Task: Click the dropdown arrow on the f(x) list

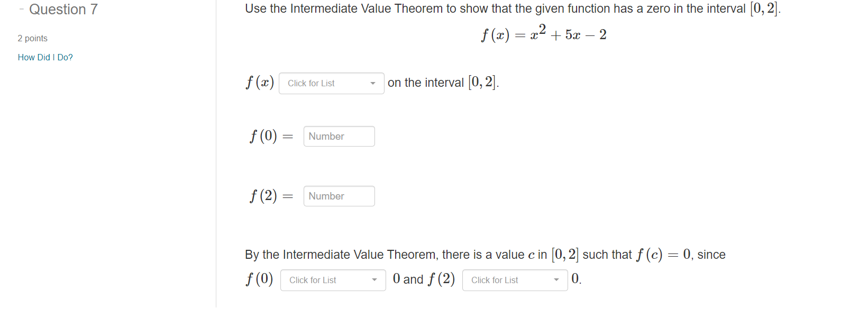Action: (x=373, y=83)
